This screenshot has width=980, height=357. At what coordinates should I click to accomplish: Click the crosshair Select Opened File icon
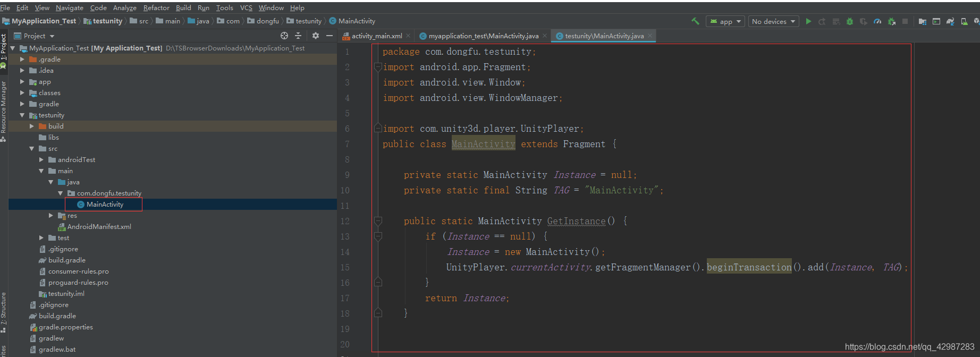point(284,36)
